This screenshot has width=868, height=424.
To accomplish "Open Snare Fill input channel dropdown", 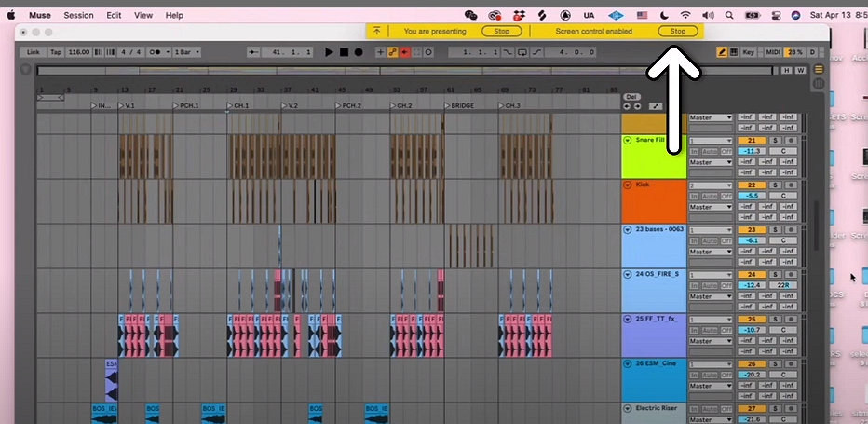I will 711,141.
